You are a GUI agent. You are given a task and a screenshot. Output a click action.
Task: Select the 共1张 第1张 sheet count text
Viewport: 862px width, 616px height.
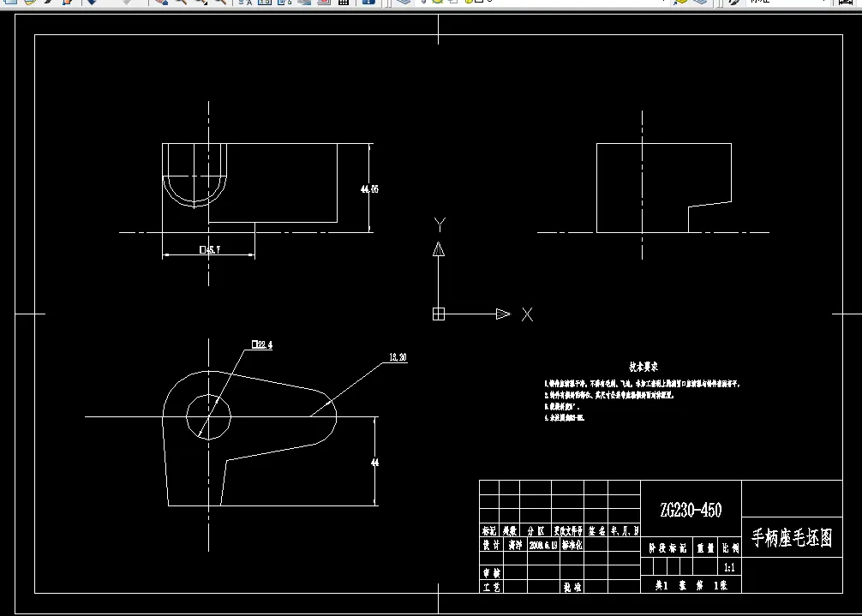(x=691, y=585)
